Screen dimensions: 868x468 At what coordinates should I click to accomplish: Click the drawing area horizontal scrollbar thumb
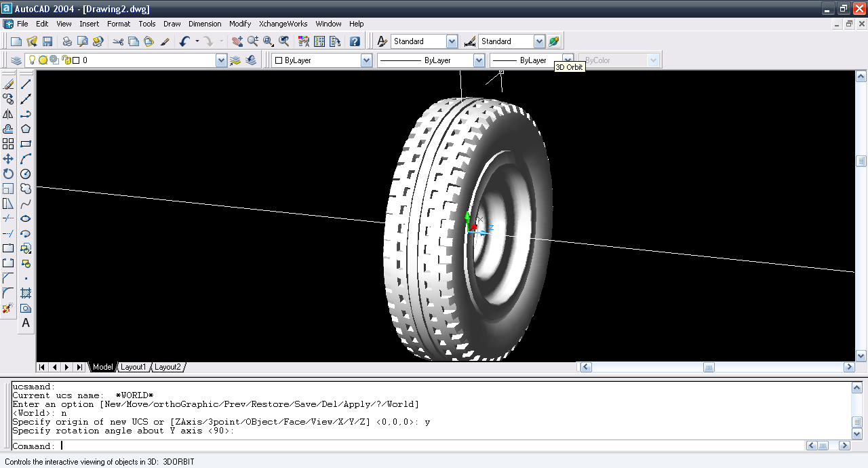(x=709, y=367)
